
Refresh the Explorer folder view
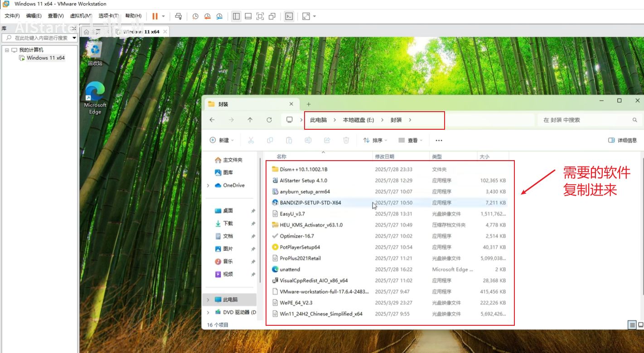point(269,120)
